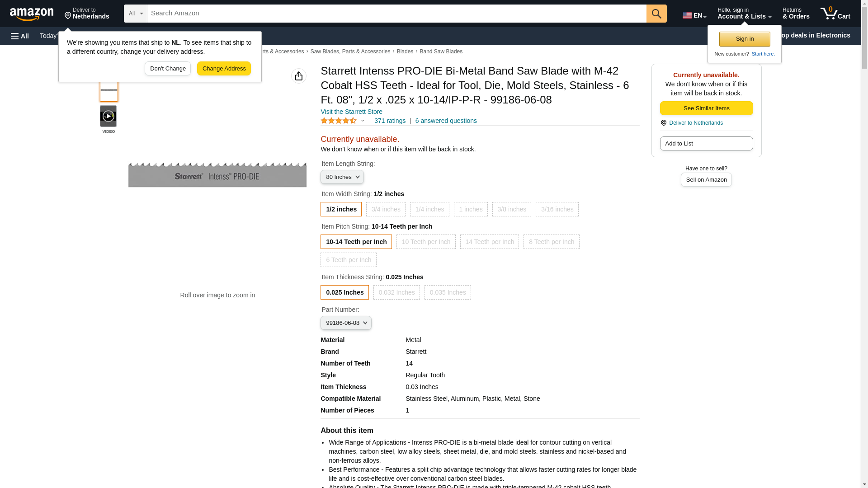
Task: Click the share icon above product image
Action: pos(299,76)
